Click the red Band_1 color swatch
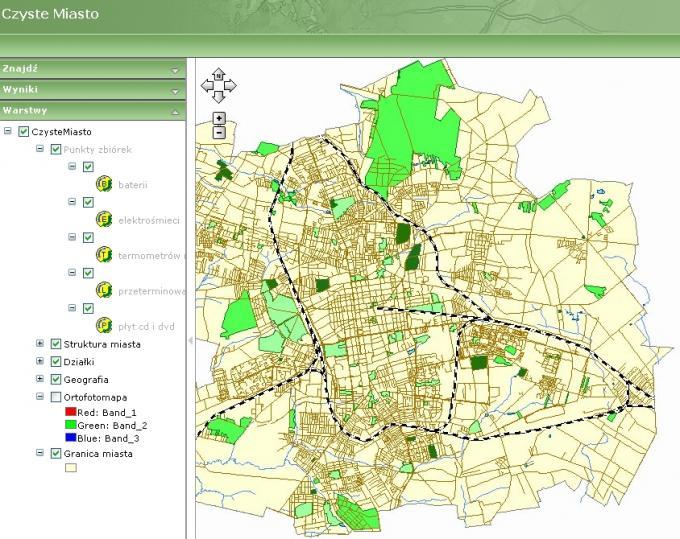Image resolution: width=680 pixels, height=539 pixels. 70,411
